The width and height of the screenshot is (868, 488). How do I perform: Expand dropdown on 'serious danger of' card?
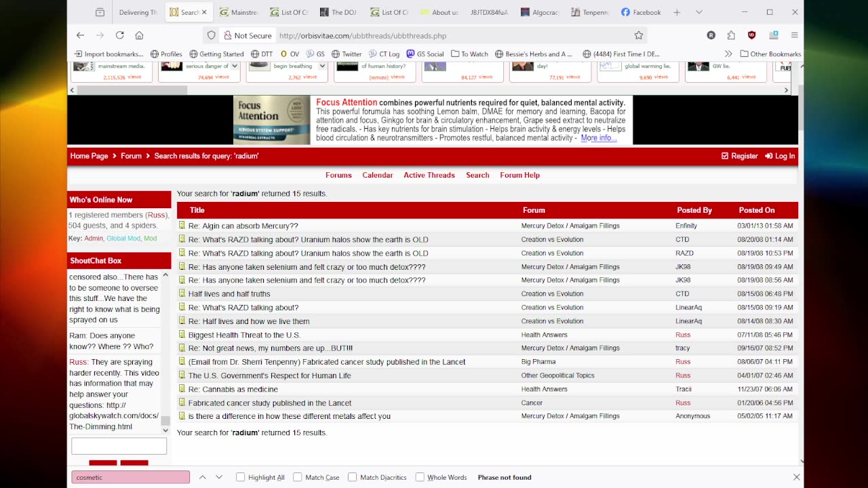pyautogui.click(x=235, y=66)
